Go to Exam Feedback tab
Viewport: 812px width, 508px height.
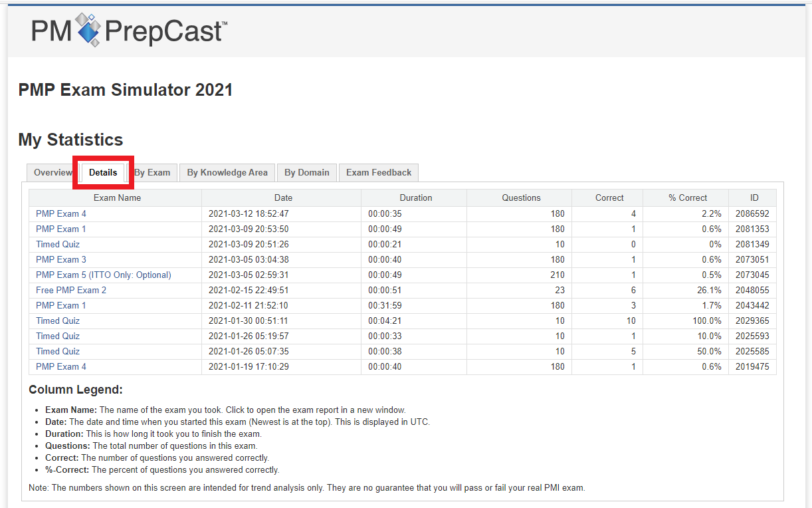point(379,173)
